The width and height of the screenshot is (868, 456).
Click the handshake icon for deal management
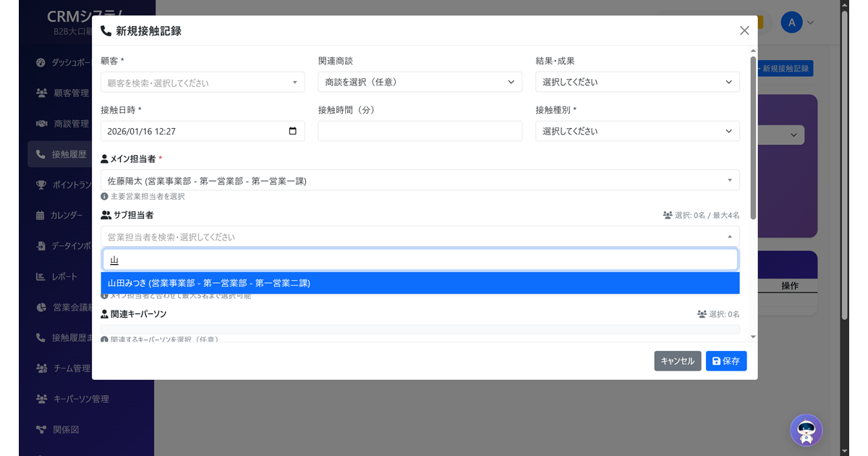click(x=42, y=124)
